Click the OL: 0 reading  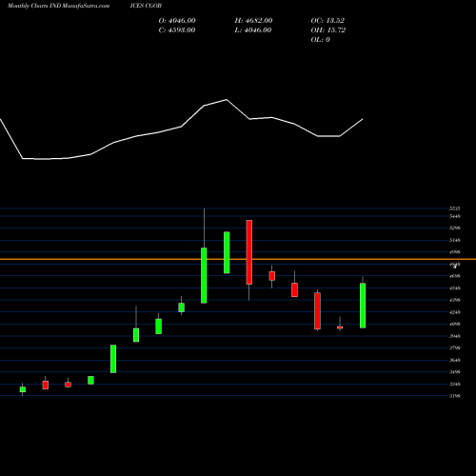pyautogui.click(x=320, y=40)
